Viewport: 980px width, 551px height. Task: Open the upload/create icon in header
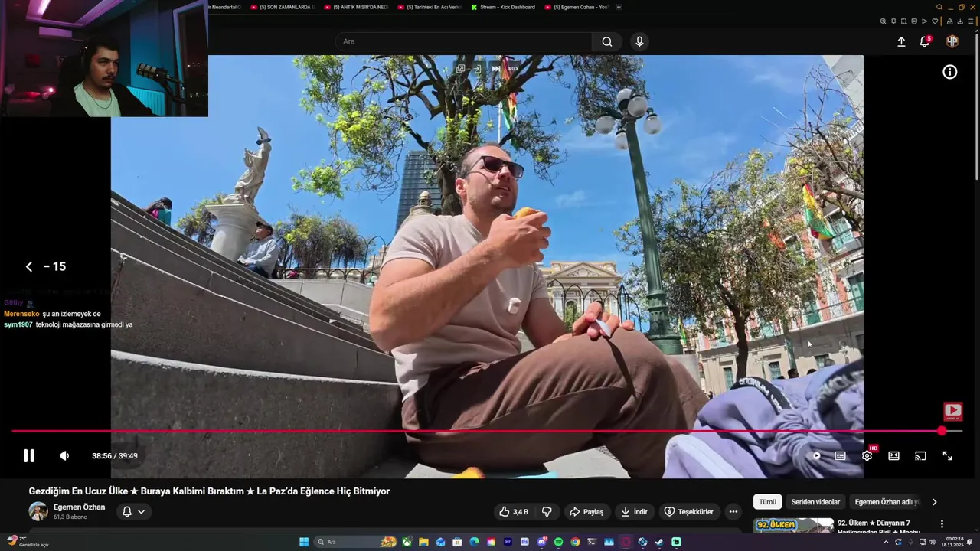tap(901, 42)
